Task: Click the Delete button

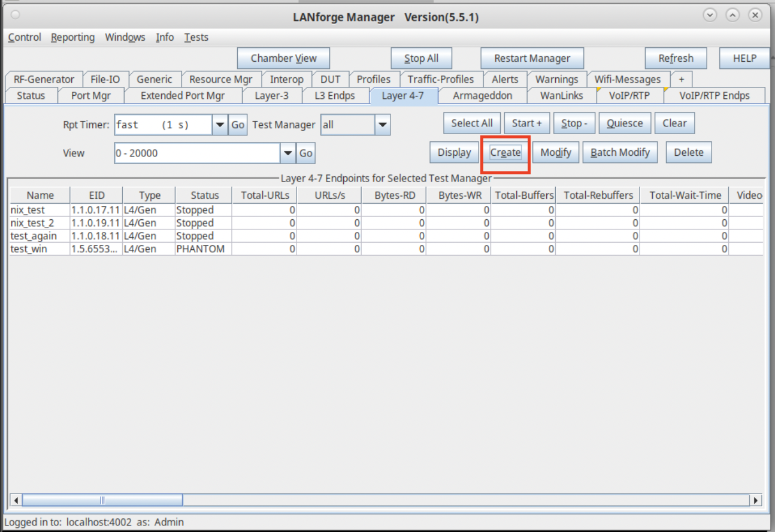Action: (689, 152)
